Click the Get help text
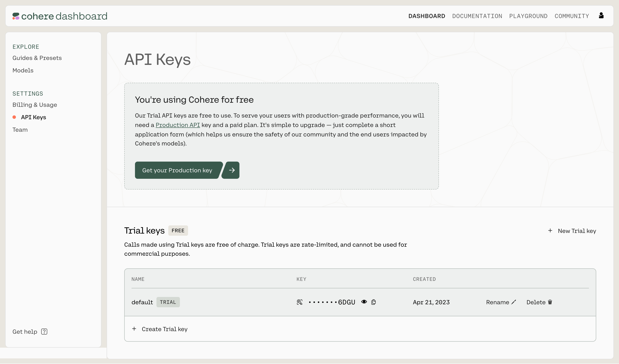The image size is (619, 364). (25, 332)
